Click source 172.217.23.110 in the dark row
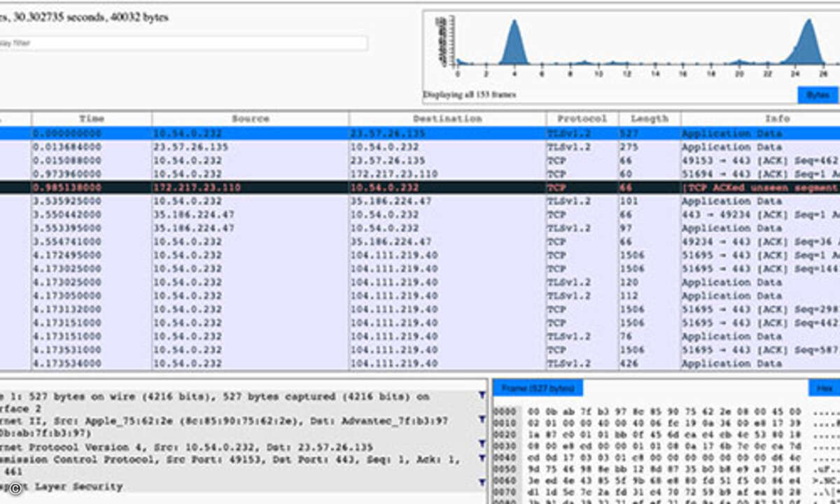Screen dimensions: 840x504 [197, 188]
